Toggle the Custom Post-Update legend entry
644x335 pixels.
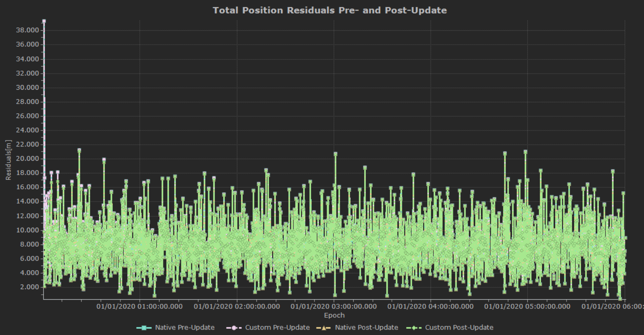pyautogui.click(x=450, y=327)
